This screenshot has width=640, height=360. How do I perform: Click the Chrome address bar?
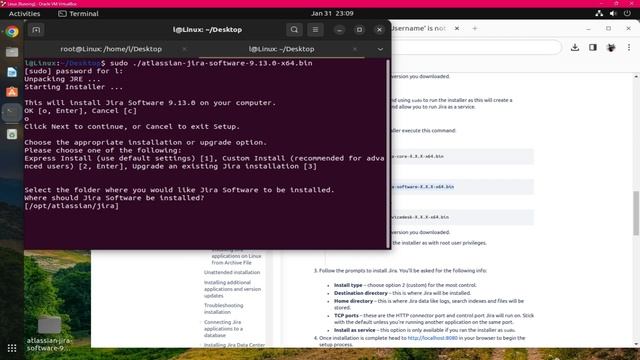point(476,47)
